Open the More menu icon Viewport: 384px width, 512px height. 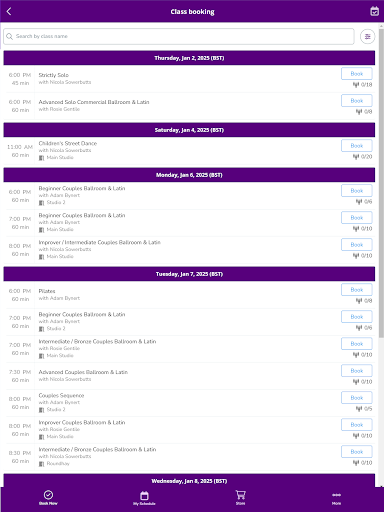pos(336,495)
